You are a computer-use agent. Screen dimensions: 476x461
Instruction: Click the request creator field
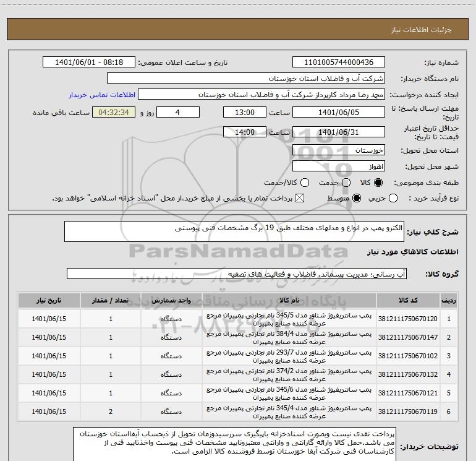click(x=261, y=95)
